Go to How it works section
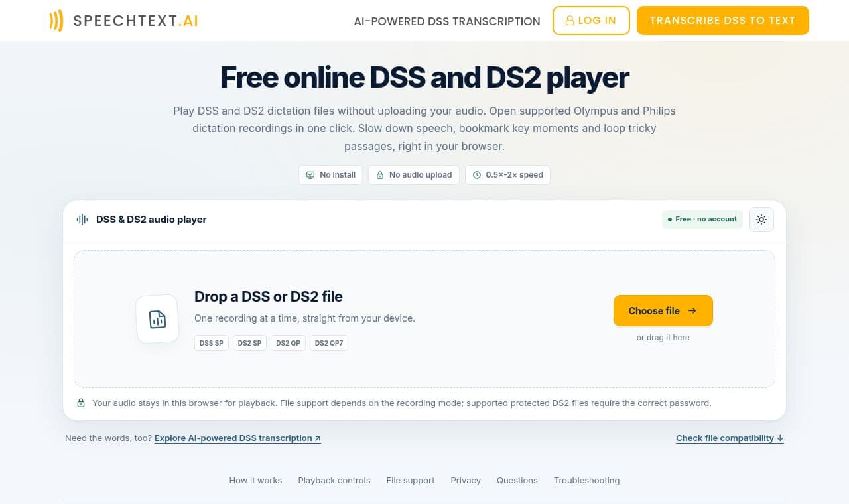The height and width of the screenshot is (504, 849). click(x=255, y=481)
